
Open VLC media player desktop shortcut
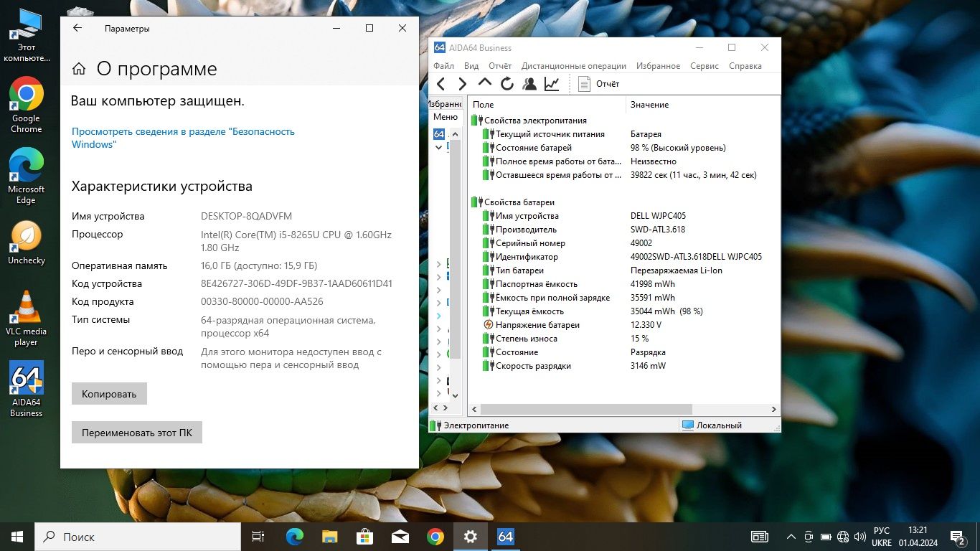tap(27, 319)
